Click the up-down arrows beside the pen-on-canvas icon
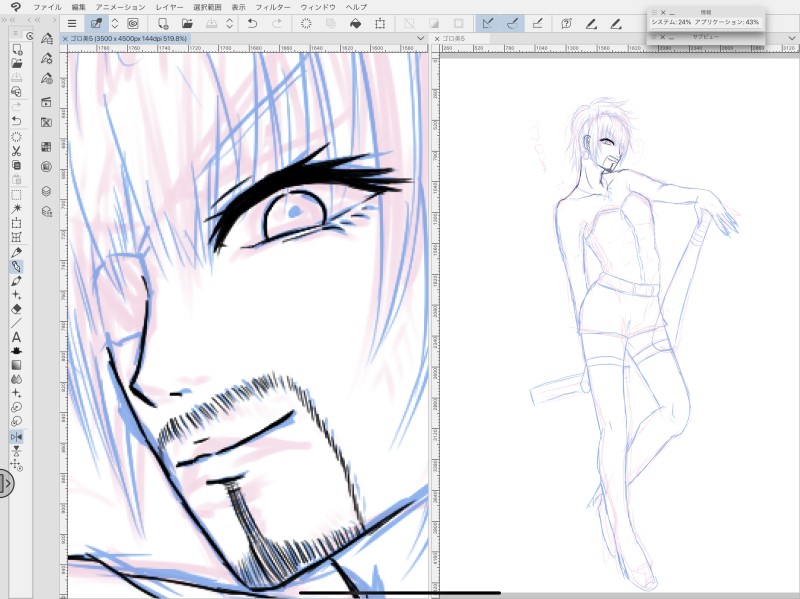The image size is (800, 599). pos(115,23)
